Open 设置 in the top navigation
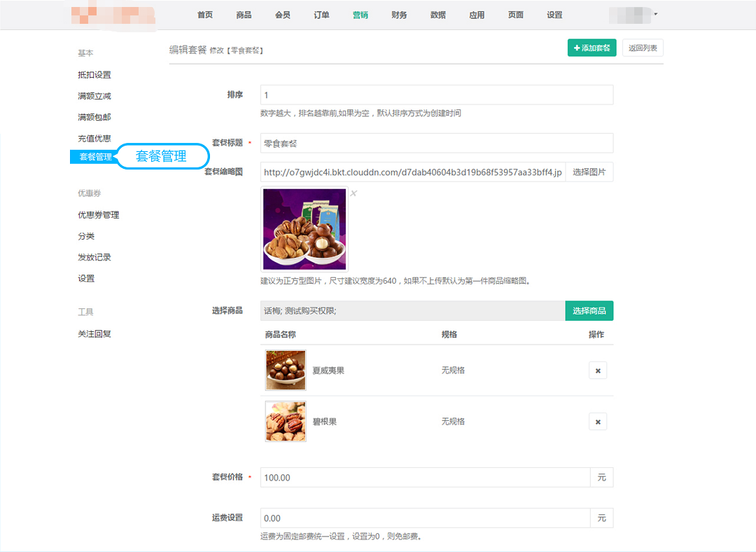The image size is (756, 552). [554, 15]
